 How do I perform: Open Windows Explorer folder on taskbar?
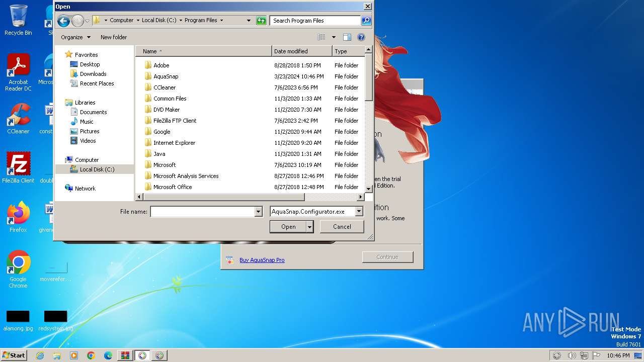click(57, 355)
